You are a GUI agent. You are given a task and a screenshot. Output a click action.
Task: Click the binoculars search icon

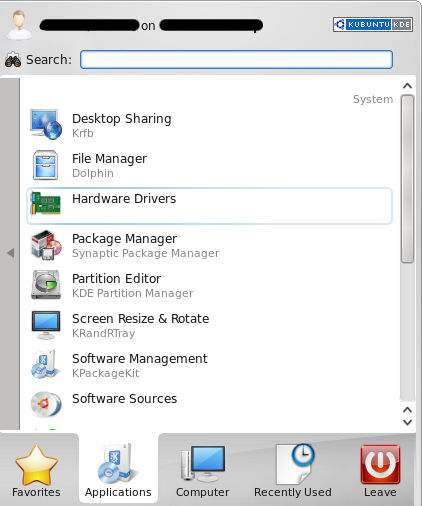click(x=13, y=60)
